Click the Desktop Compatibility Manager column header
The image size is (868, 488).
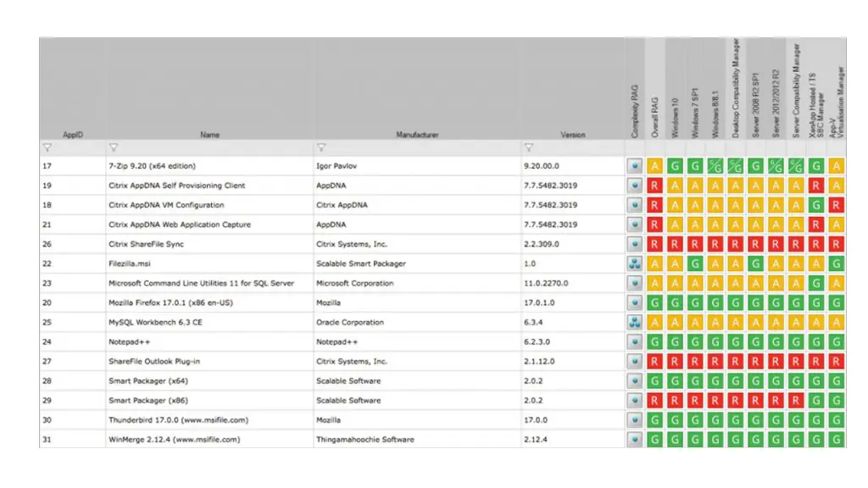pyautogui.click(x=736, y=88)
